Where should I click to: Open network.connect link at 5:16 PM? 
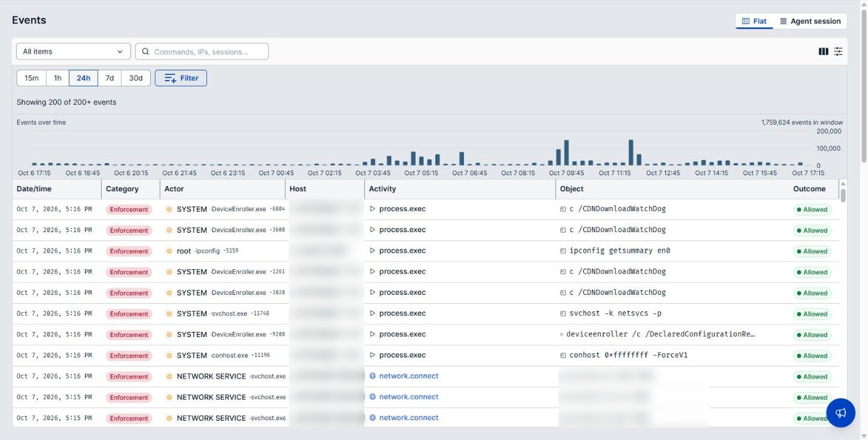[408, 376]
